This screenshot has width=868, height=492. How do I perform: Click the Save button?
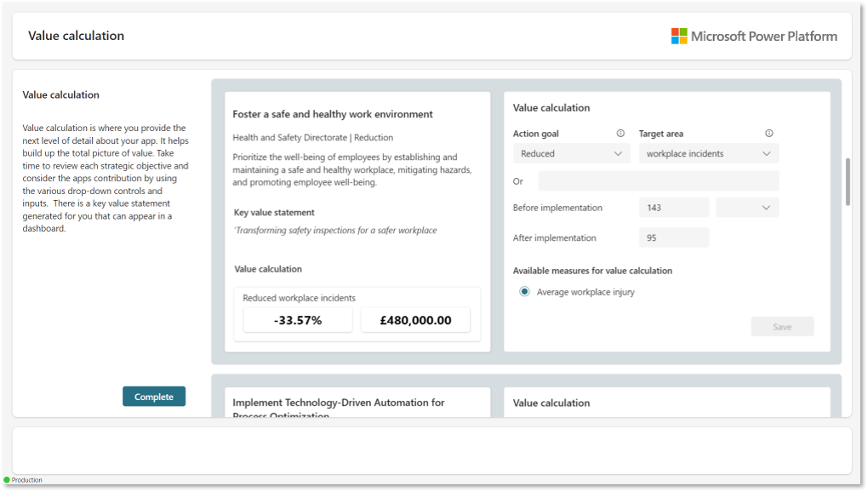point(782,327)
